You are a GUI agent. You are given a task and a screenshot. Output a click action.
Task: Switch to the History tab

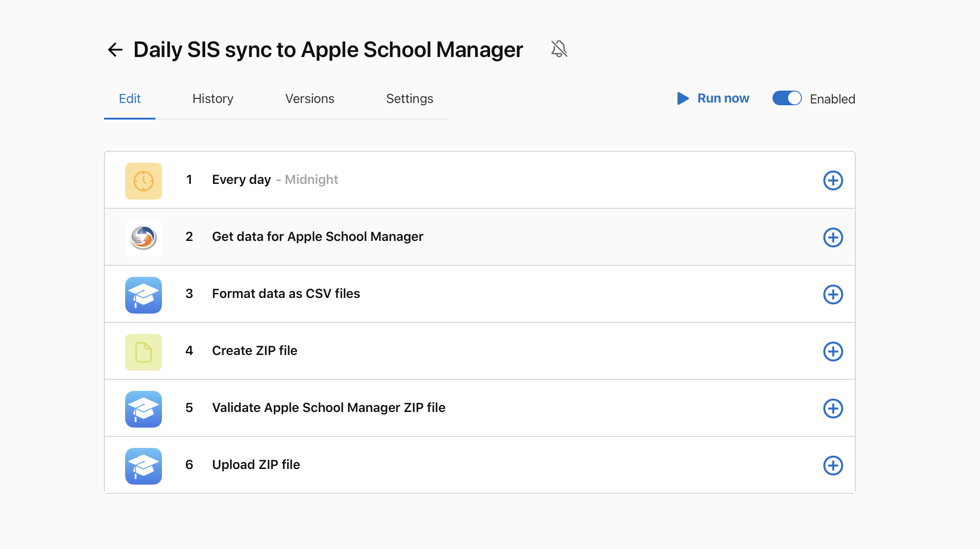pyautogui.click(x=213, y=98)
